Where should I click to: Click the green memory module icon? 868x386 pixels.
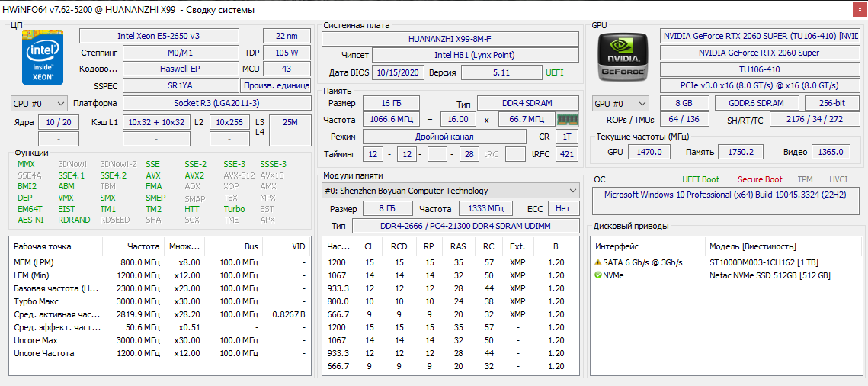(568, 119)
